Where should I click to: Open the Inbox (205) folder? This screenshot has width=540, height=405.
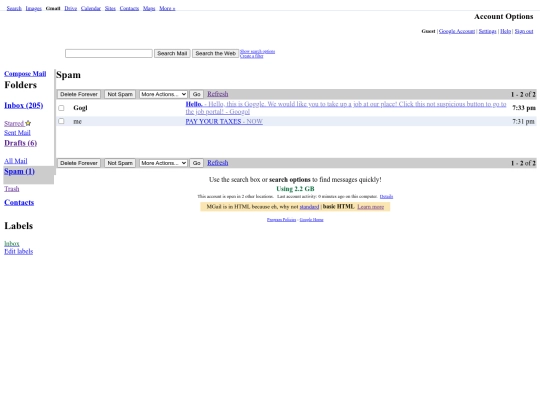23,105
